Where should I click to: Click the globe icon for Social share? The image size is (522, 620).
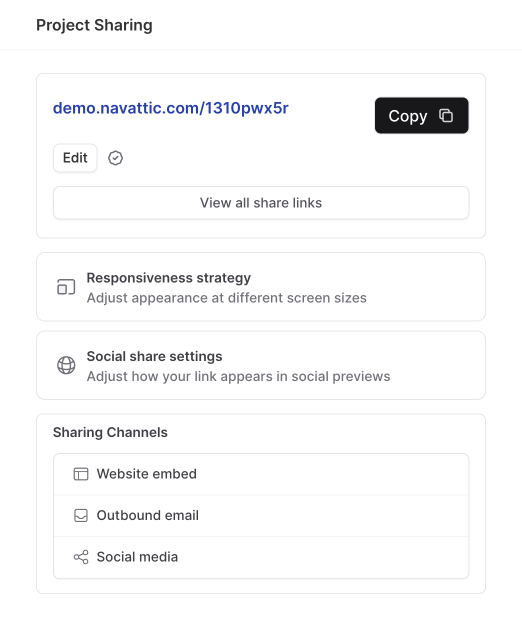tap(66, 365)
